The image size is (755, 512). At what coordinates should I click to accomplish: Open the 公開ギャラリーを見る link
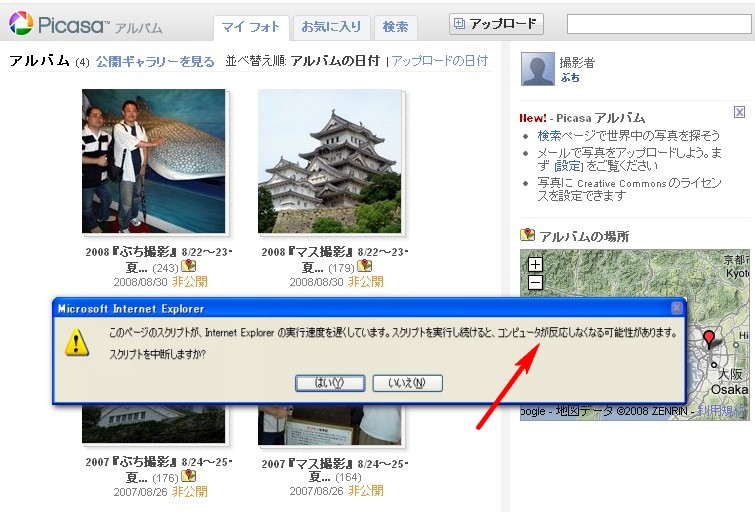(x=155, y=61)
